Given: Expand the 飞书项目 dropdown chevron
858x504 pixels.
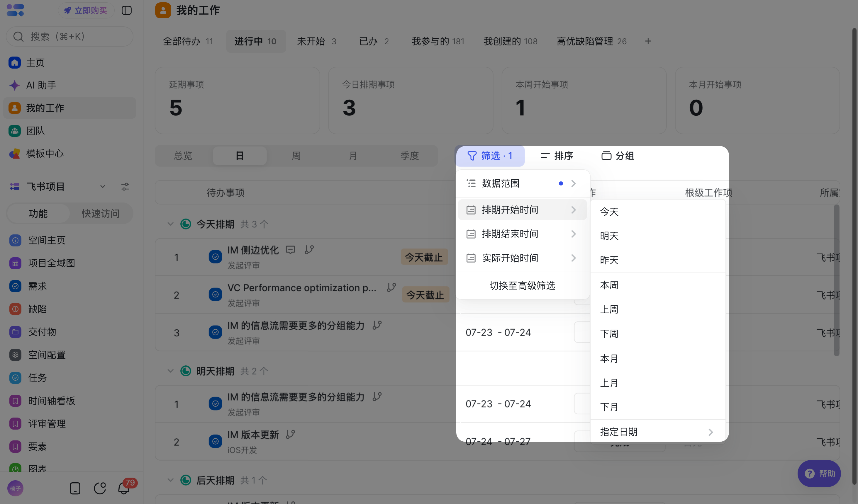Looking at the screenshot, I should [x=102, y=186].
